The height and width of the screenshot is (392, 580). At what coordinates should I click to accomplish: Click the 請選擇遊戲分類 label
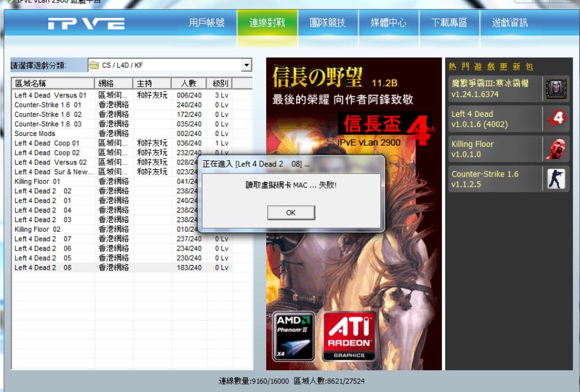[x=38, y=66]
